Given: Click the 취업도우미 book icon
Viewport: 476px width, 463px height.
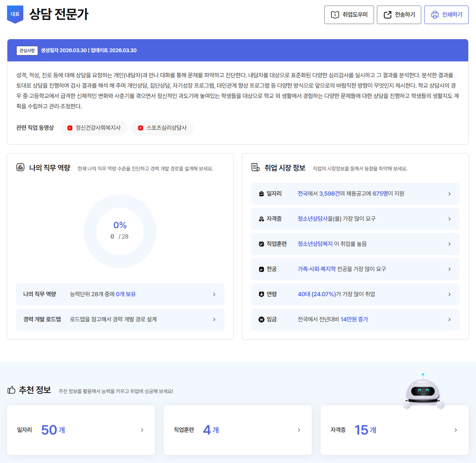Looking at the screenshot, I should pyautogui.click(x=335, y=15).
